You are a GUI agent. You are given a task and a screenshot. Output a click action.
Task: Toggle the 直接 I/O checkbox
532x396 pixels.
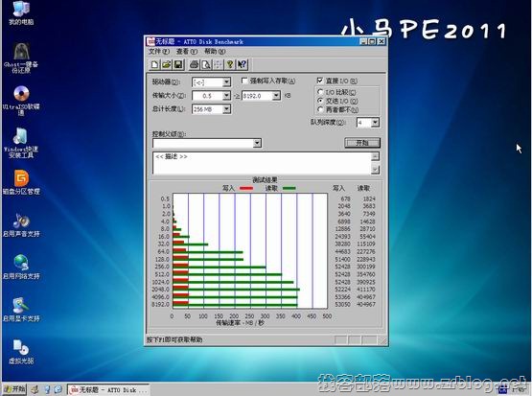(x=319, y=81)
